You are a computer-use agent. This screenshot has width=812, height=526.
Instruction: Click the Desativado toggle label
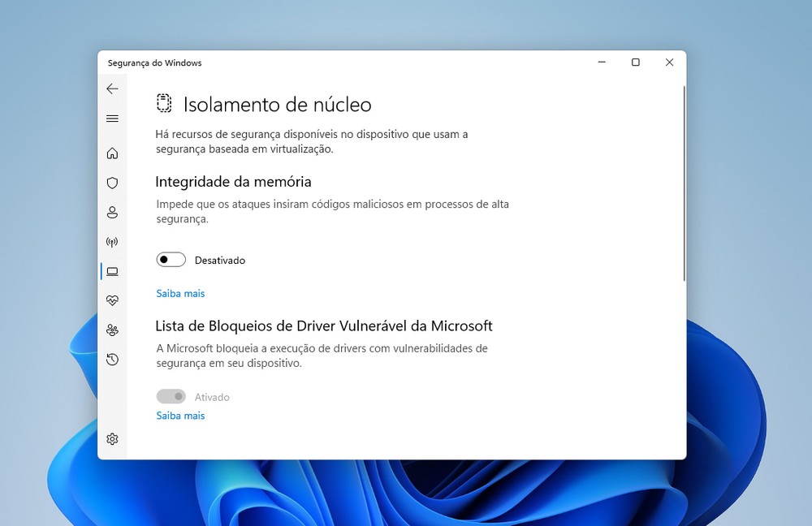[x=220, y=261]
